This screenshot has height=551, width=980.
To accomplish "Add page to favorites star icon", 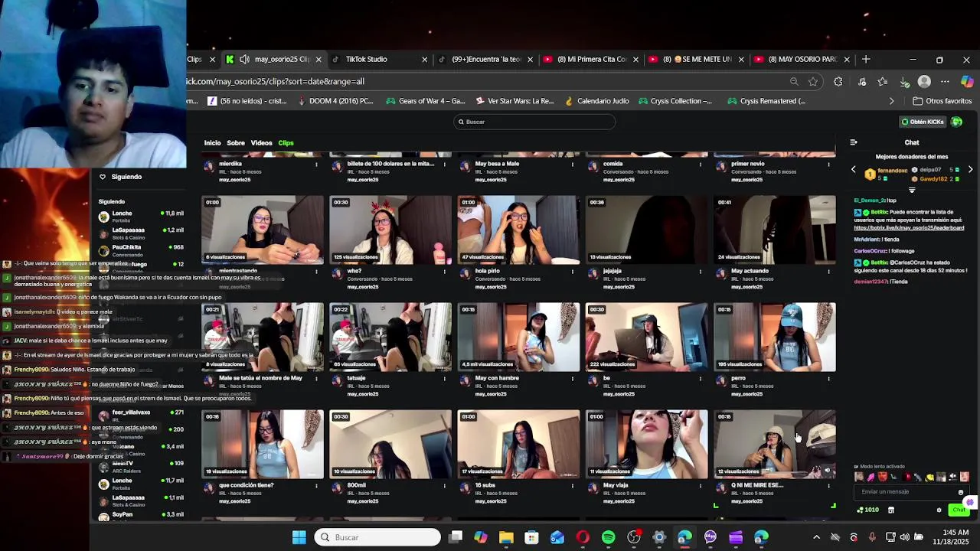I will [813, 82].
